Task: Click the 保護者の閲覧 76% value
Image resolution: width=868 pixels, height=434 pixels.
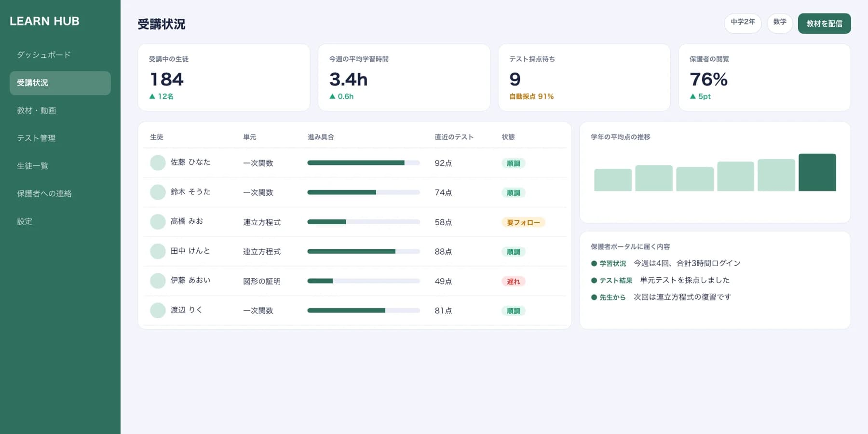Action: point(708,79)
